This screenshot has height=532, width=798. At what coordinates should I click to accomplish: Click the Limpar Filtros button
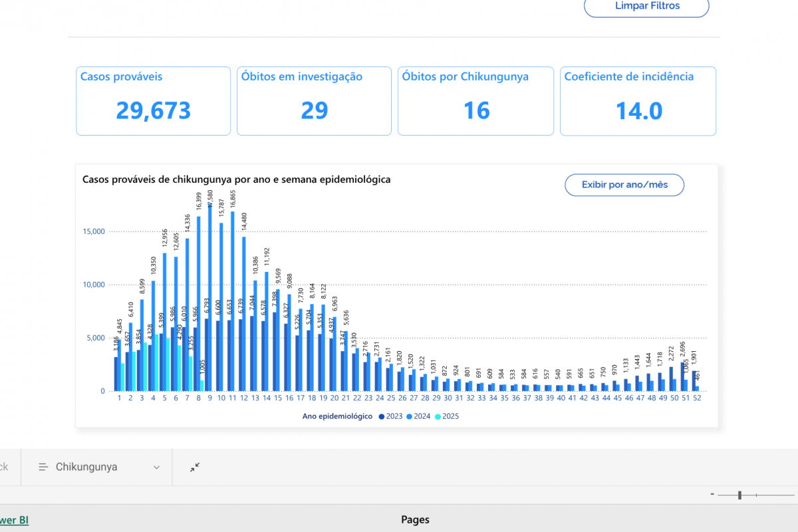pyautogui.click(x=646, y=6)
